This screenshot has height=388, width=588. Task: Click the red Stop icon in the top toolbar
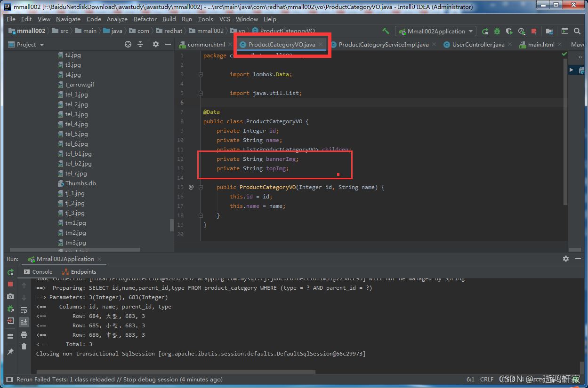tap(534, 32)
